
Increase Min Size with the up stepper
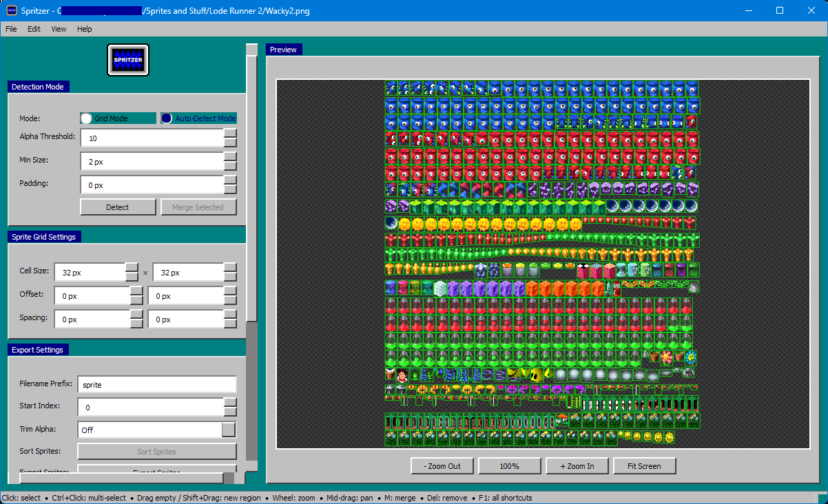click(x=230, y=157)
